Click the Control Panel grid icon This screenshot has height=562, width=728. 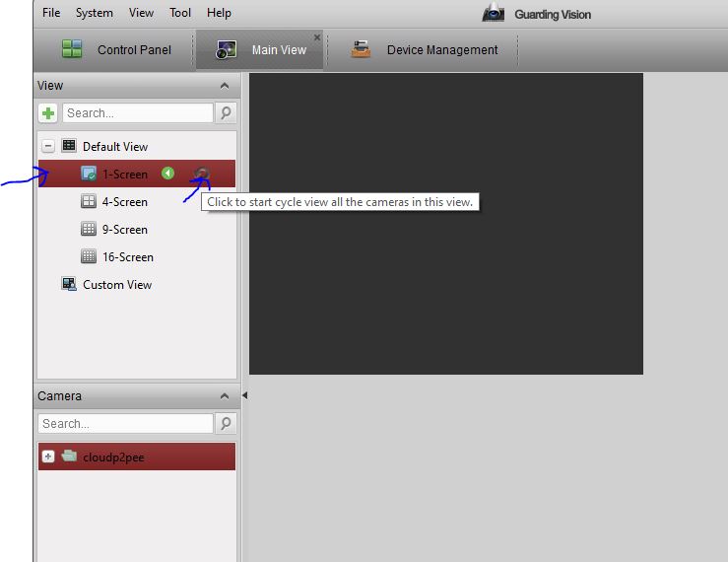point(72,49)
